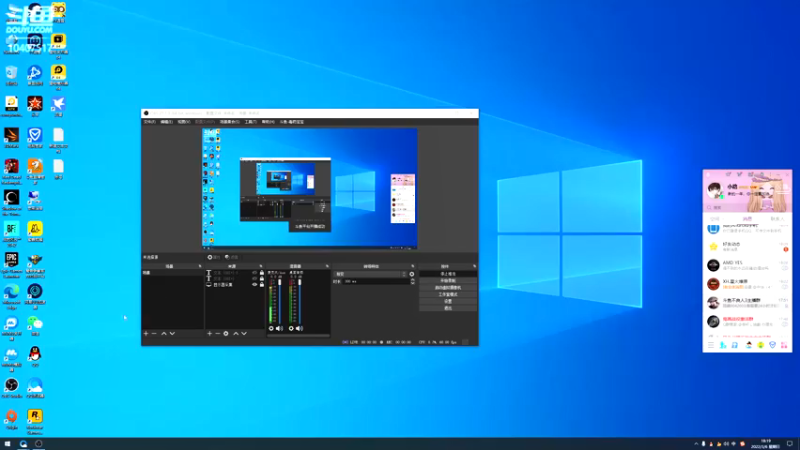The height and width of the screenshot is (450, 800).
Task: Move the scene up in the Scenes panel
Action: click(164, 334)
